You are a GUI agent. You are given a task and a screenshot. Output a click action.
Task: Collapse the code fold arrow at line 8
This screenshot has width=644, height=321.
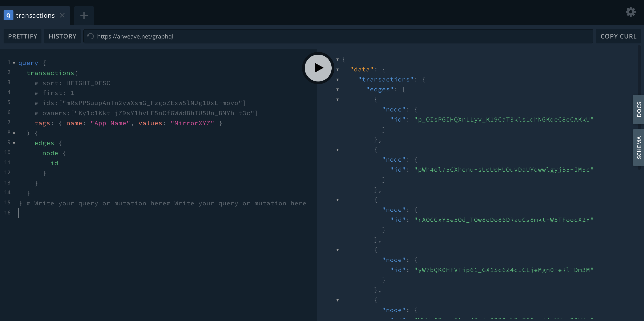click(x=14, y=133)
